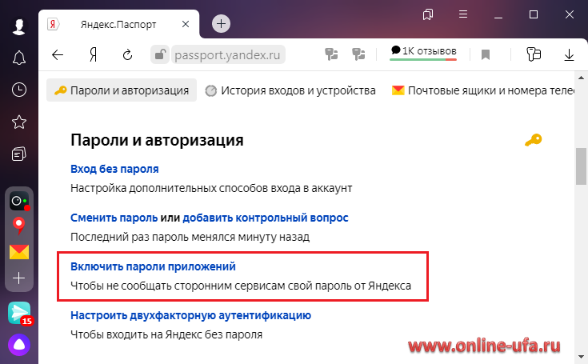Click text Последний раз пароль менялся минуту назад

point(190,237)
